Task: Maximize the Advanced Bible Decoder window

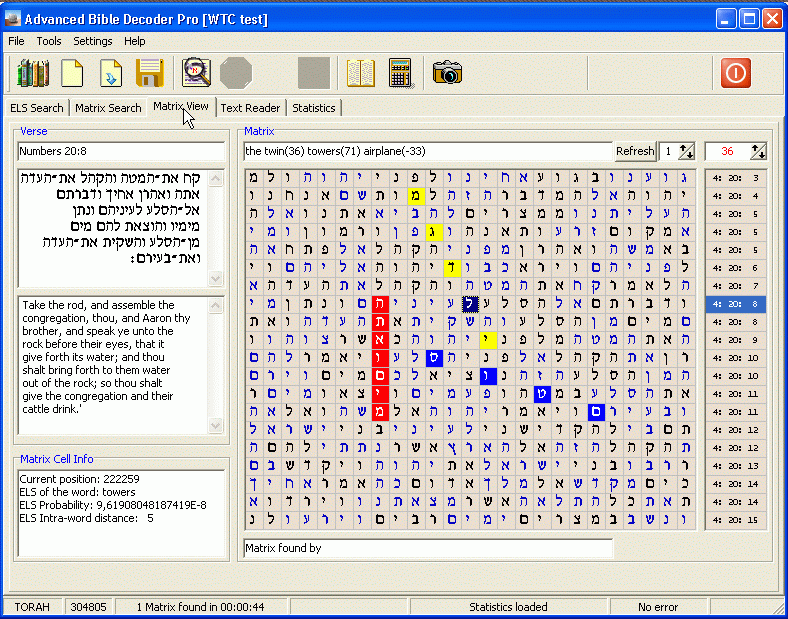Action: (749, 19)
